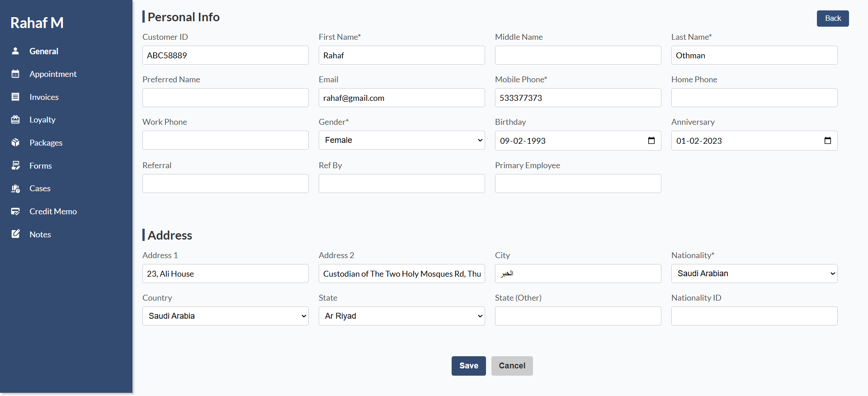Viewport: 868px width, 396px height.
Task: Click the Appointment calendar icon
Action: 15,74
